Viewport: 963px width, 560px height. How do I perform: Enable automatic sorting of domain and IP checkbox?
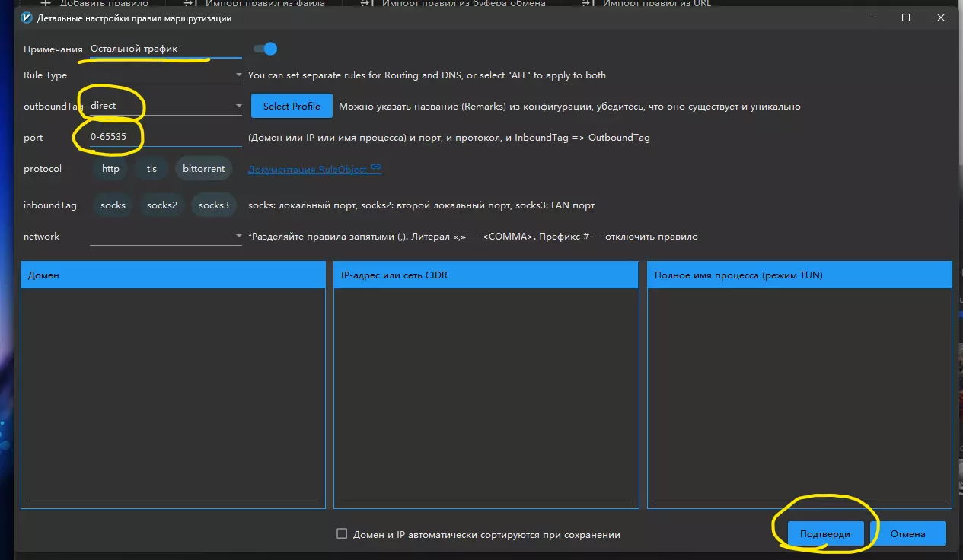click(x=342, y=534)
